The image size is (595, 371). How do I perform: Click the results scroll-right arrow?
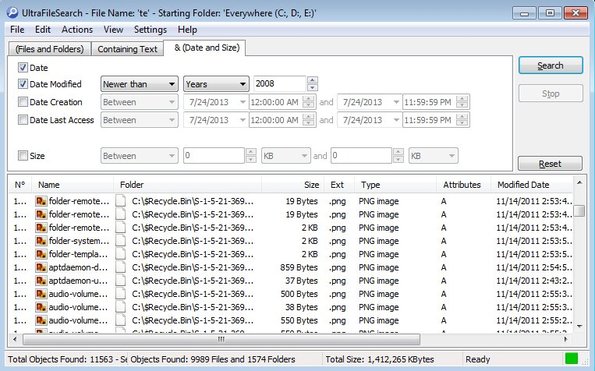(565, 339)
